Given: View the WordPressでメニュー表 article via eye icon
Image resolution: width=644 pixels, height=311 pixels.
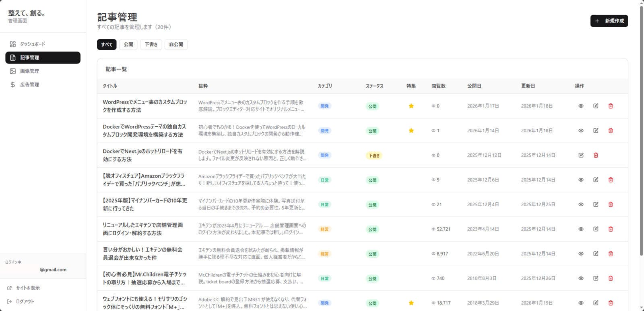Looking at the screenshot, I should tap(581, 106).
